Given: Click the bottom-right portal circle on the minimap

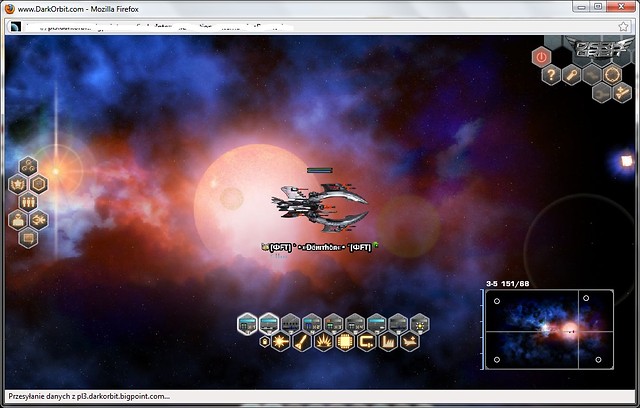Looking at the screenshot, I should [x=598, y=360].
